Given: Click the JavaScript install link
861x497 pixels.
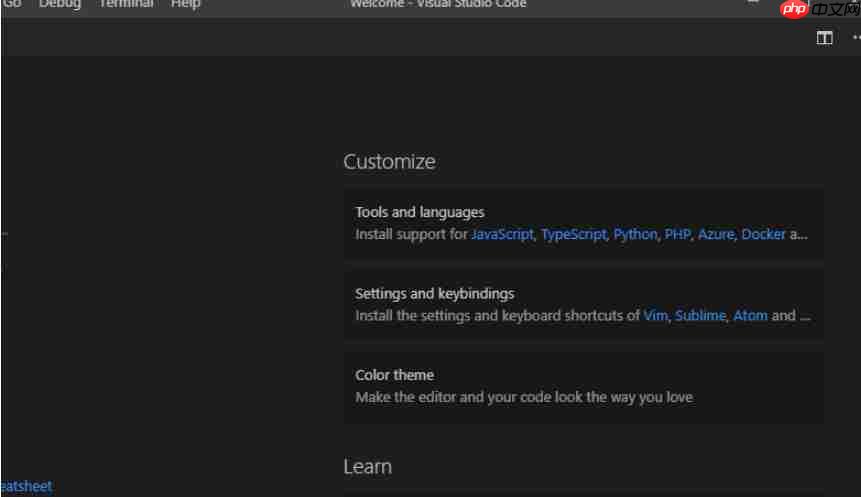Looking at the screenshot, I should (x=502, y=234).
